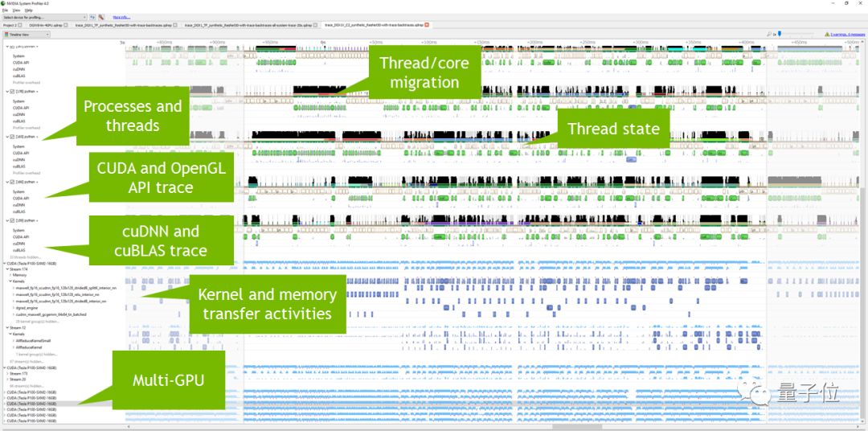This screenshot has width=868, height=431.
Task: Open the Help menu
Action: coord(29,10)
